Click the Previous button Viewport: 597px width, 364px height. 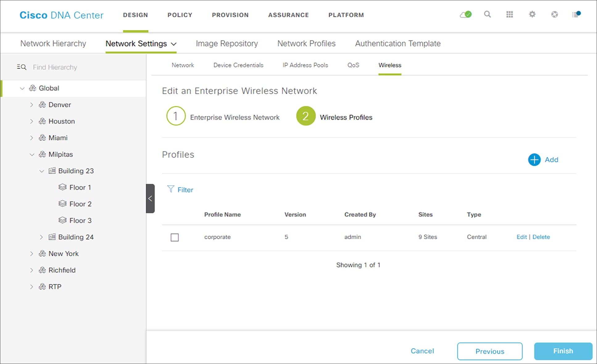pos(490,351)
